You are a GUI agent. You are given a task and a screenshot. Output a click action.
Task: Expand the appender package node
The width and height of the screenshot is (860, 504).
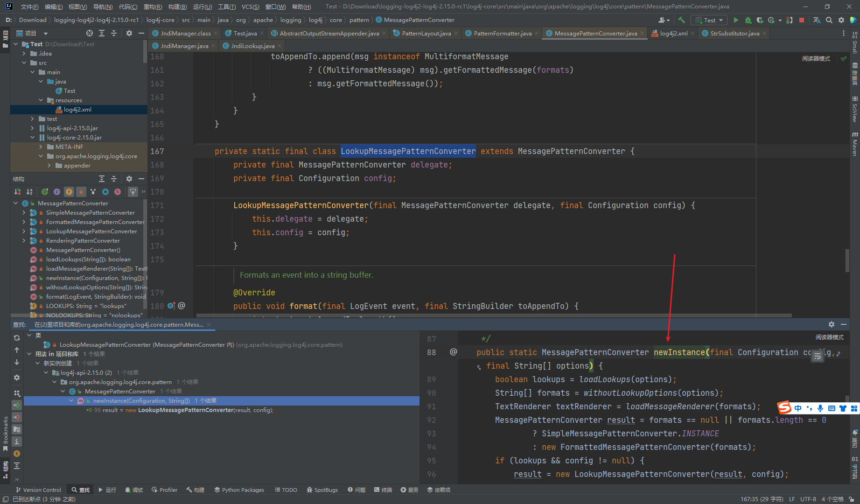(49, 165)
